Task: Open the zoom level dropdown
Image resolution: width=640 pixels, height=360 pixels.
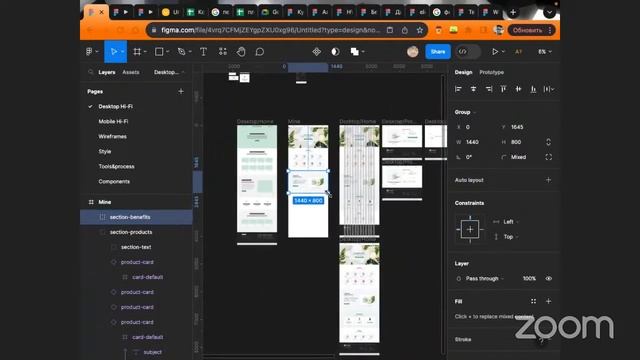Action: 544,52
